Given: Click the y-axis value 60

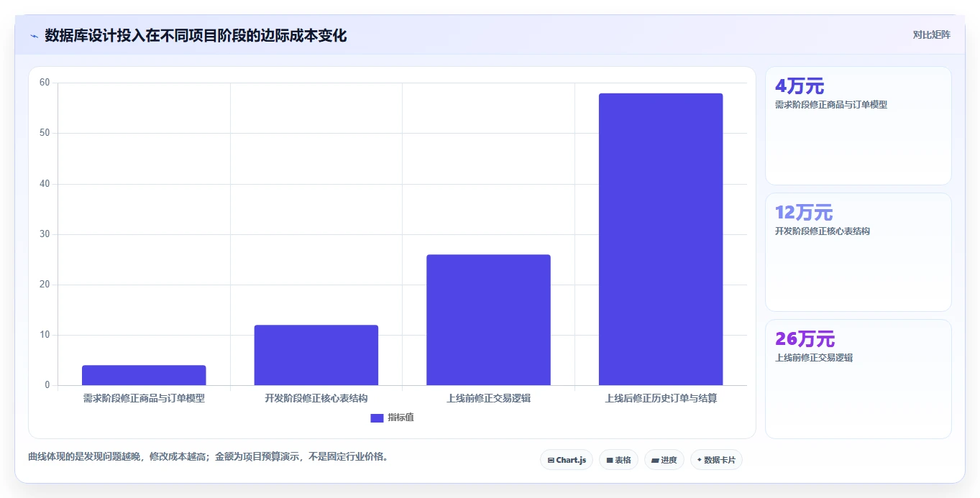Looking at the screenshot, I should pyautogui.click(x=45, y=83).
